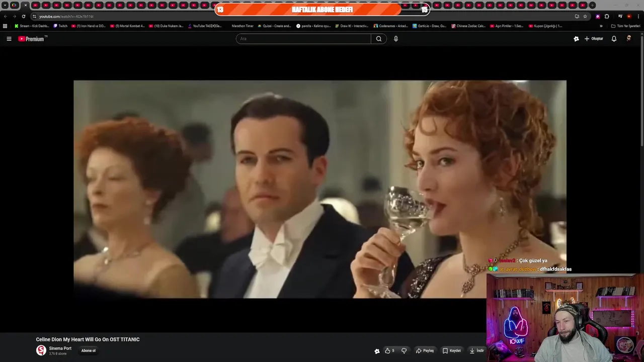Go forward using browser forward arrow
The height and width of the screenshot is (362, 644).
14,16
